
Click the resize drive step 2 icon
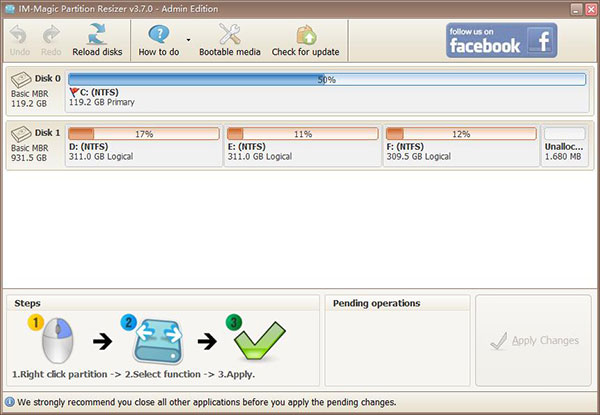(158, 341)
